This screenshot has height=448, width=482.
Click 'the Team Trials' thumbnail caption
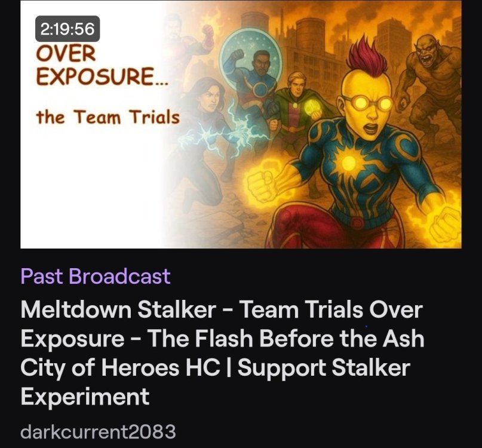(x=108, y=117)
